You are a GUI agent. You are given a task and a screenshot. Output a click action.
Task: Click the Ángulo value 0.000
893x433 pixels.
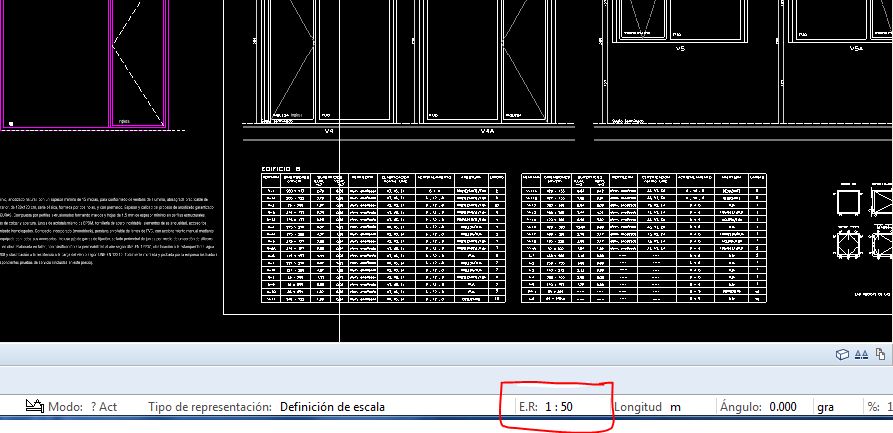(783, 407)
